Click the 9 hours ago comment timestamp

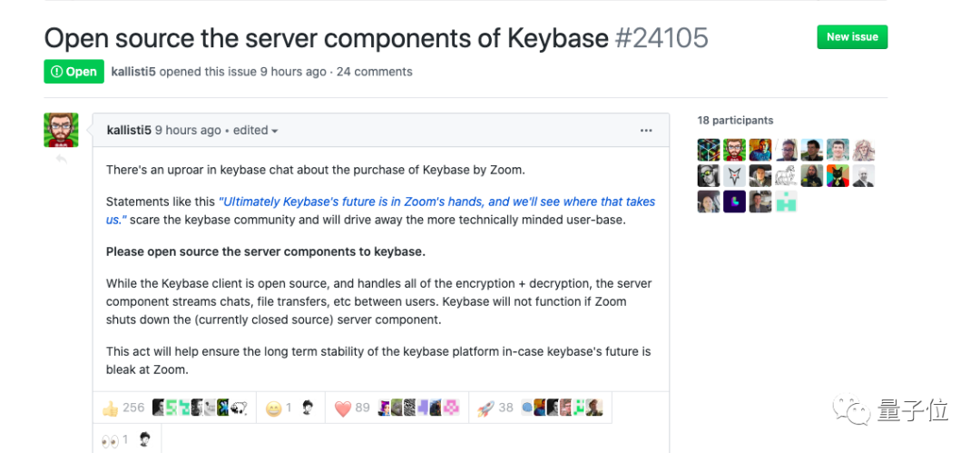pos(188,131)
